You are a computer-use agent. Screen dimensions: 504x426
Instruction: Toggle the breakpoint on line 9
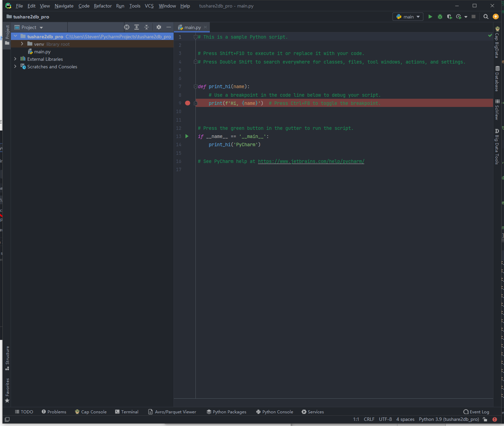[x=188, y=103]
